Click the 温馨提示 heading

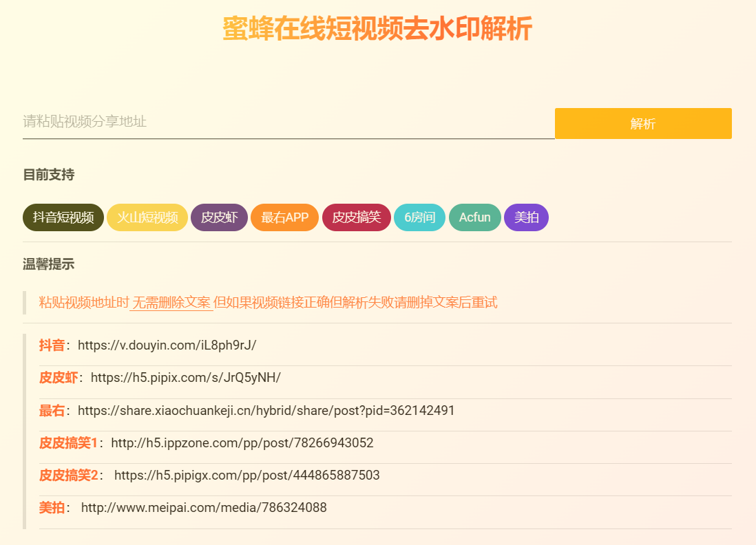click(x=48, y=264)
